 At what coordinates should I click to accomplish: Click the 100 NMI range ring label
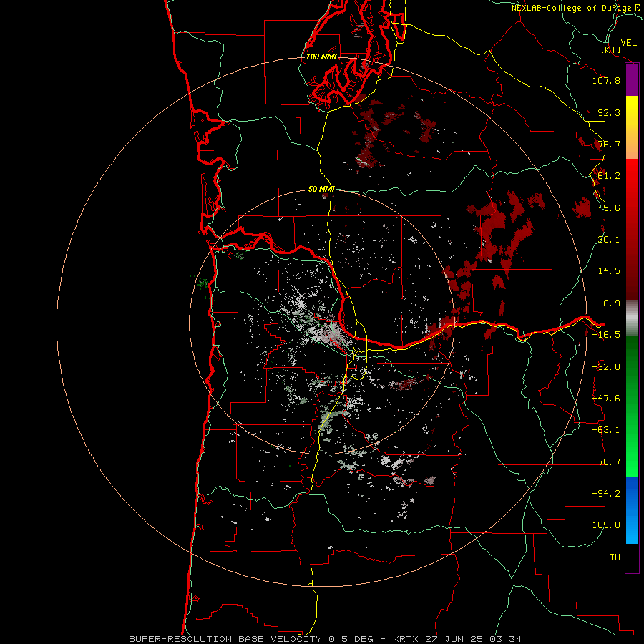coord(321,57)
